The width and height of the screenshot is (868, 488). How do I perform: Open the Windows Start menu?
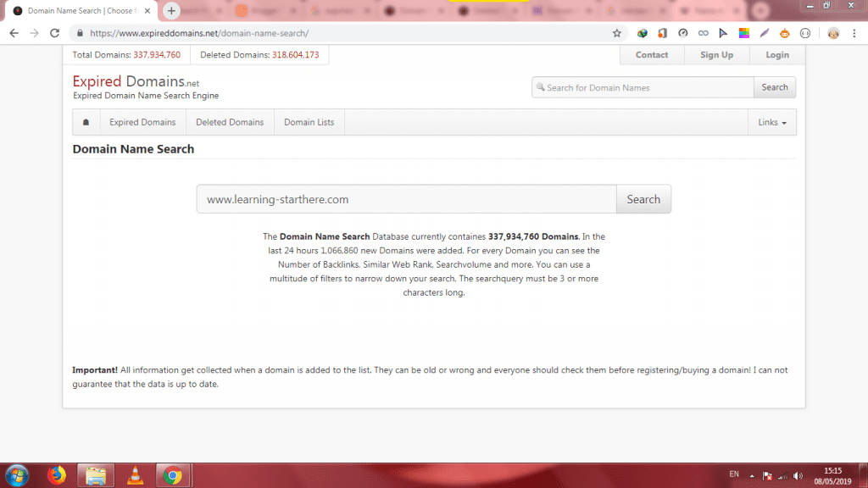tap(17, 475)
